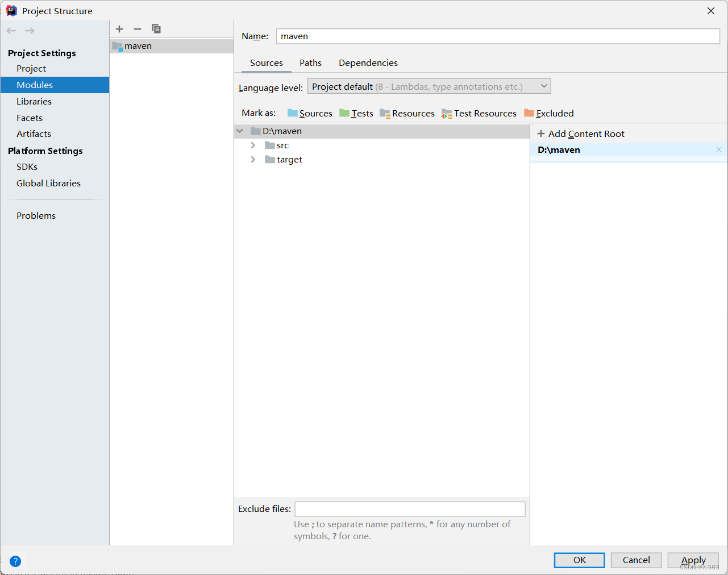Switch to the Dependencies tab
The width and height of the screenshot is (728, 575).
point(368,63)
